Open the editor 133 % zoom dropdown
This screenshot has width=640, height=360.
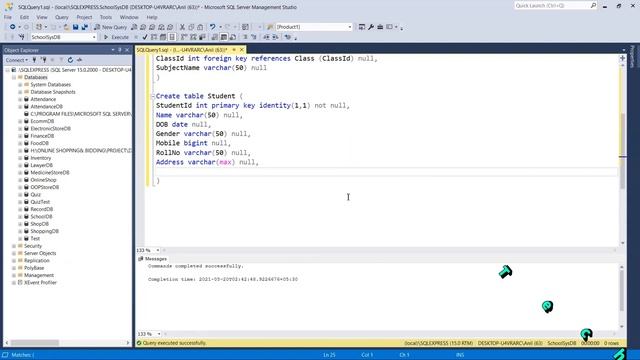point(158,250)
